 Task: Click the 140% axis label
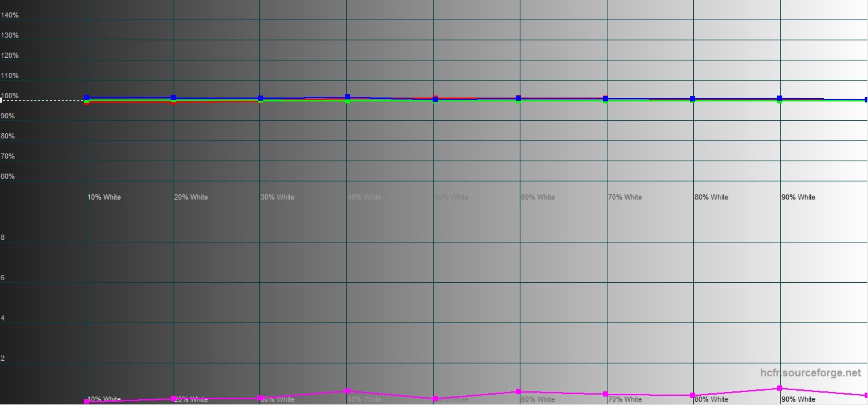pos(10,15)
